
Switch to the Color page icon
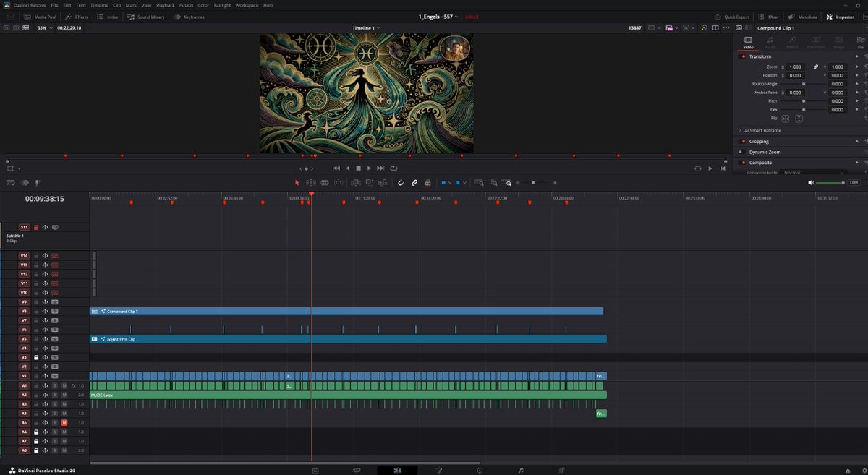coord(480,470)
